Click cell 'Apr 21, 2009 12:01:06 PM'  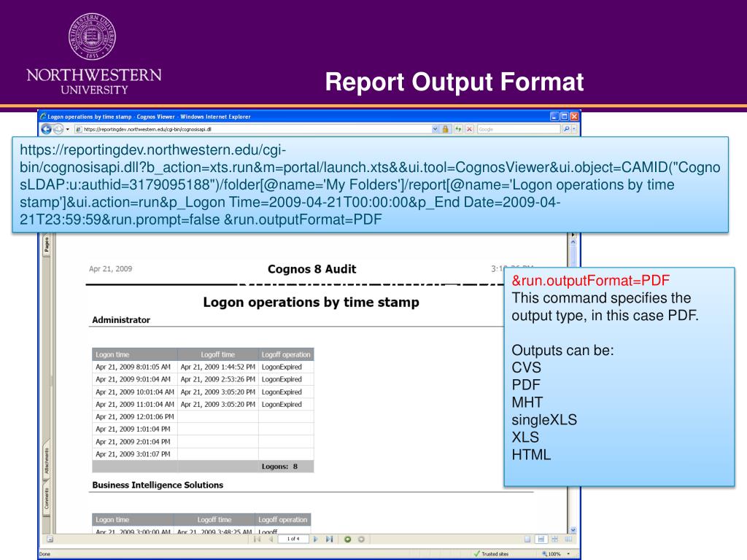(x=135, y=416)
